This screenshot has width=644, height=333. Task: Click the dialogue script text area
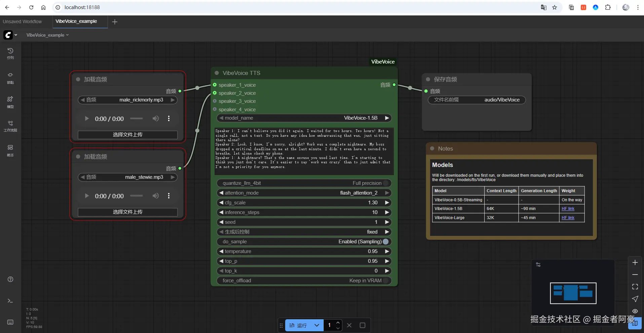coord(304,151)
